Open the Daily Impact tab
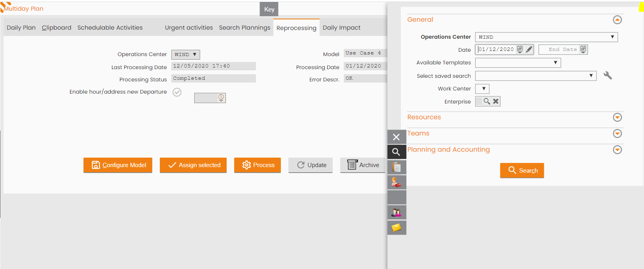The height and width of the screenshot is (269, 644). click(x=342, y=28)
